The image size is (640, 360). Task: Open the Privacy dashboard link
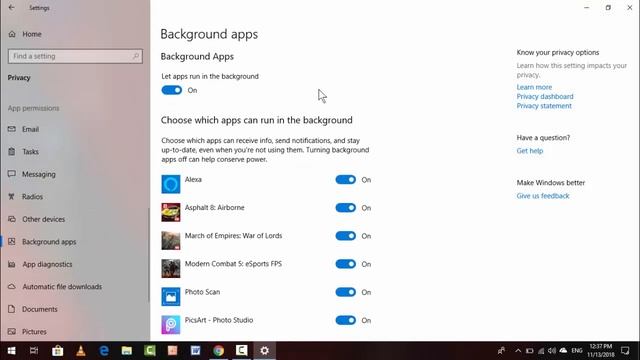tap(545, 96)
